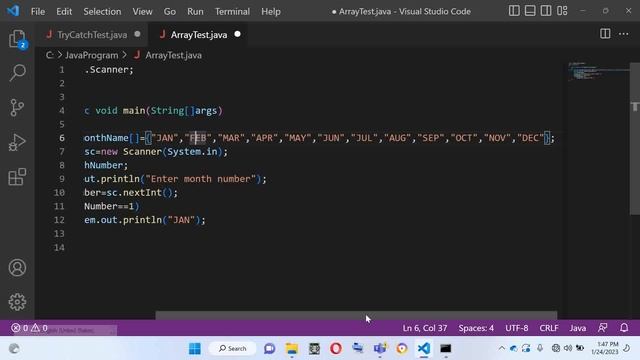The width and height of the screenshot is (640, 360).
Task: Click the C: breadcrumb root
Action: coord(49,55)
